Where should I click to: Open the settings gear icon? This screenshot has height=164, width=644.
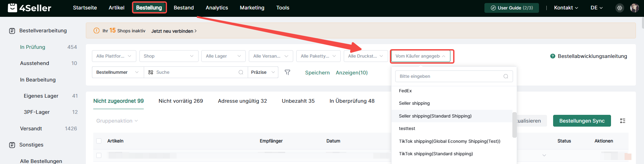[619, 8]
